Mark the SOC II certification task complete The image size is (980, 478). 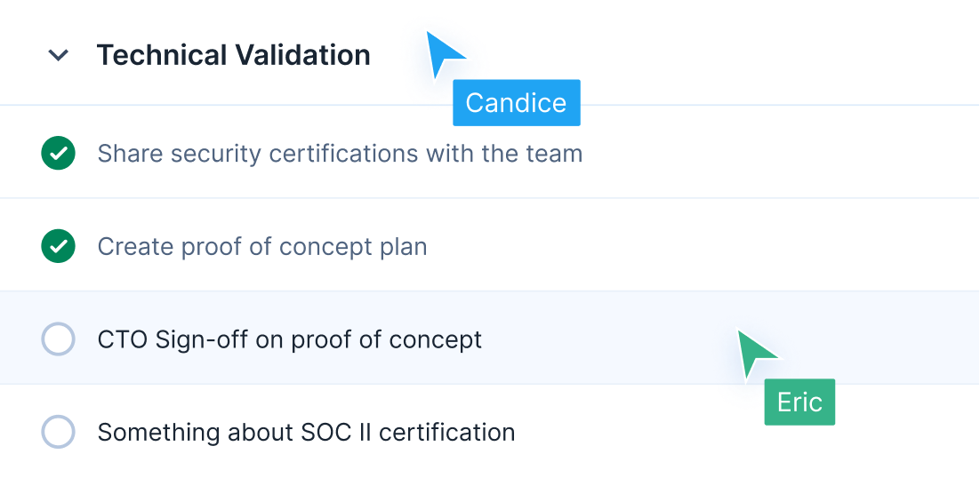[58, 433]
